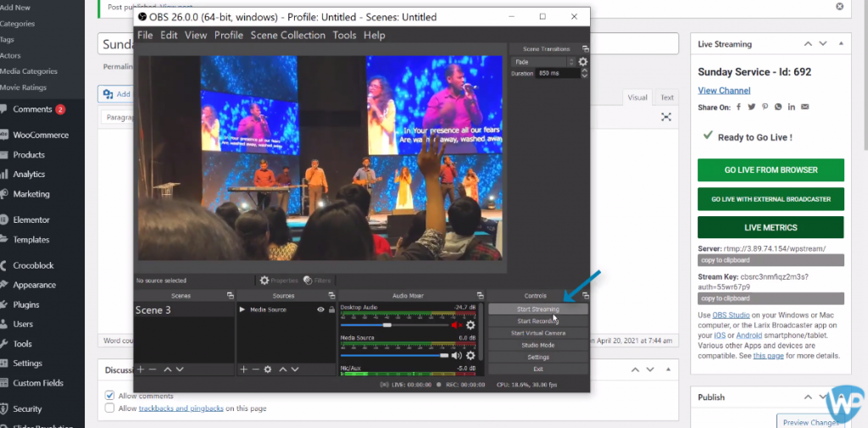Open the Fade transition dropdown
Viewport: 868px width, 428px height.
543,62
